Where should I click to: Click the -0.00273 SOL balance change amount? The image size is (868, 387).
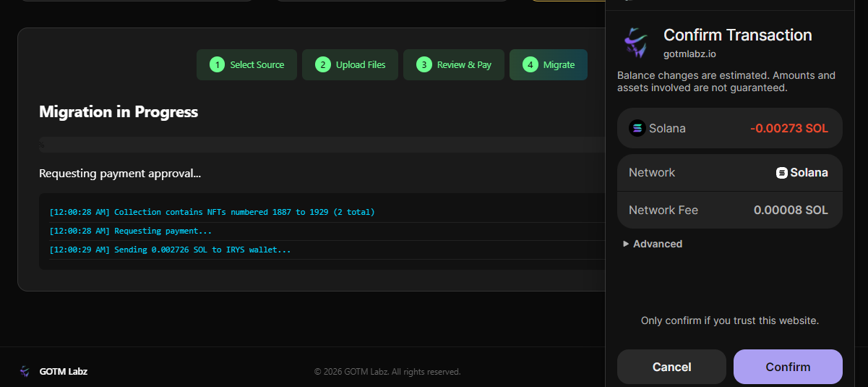(x=788, y=128)
